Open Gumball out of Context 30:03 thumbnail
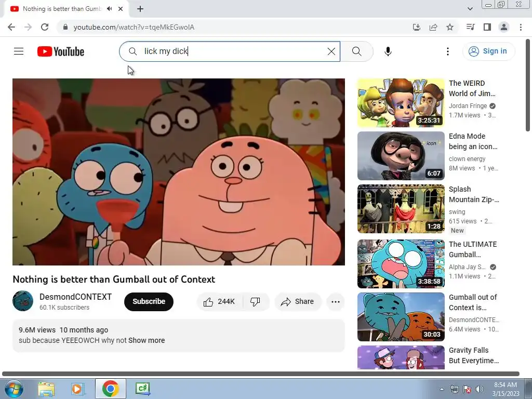Screen dimensions: 532x399 click(x=401, y=316)
